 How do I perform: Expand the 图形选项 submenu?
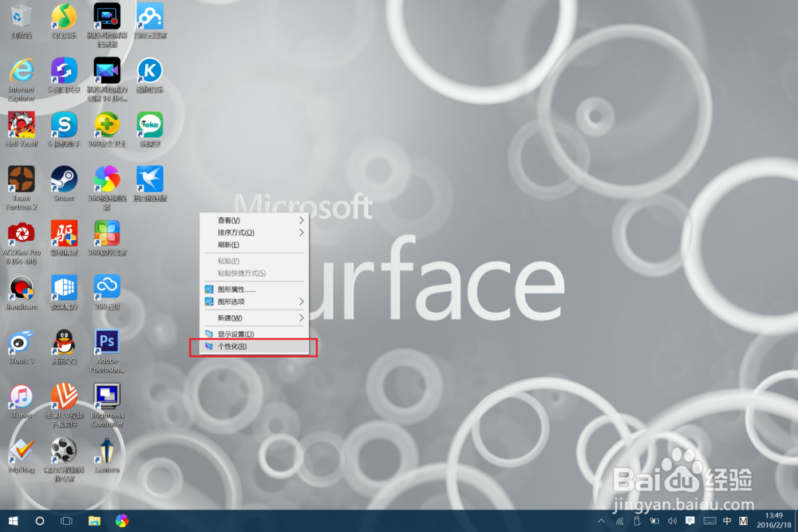tap(254, 301)
